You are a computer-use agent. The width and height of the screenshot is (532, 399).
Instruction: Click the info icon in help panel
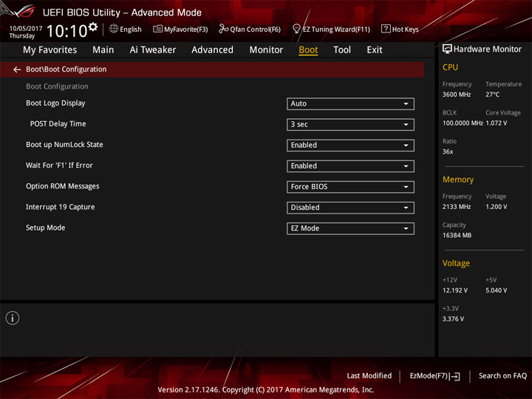tap(13, 318)
